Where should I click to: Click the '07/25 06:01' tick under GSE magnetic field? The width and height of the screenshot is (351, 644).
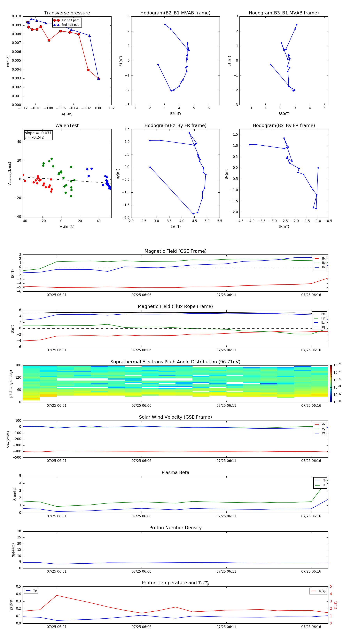[x=57, y=295]
